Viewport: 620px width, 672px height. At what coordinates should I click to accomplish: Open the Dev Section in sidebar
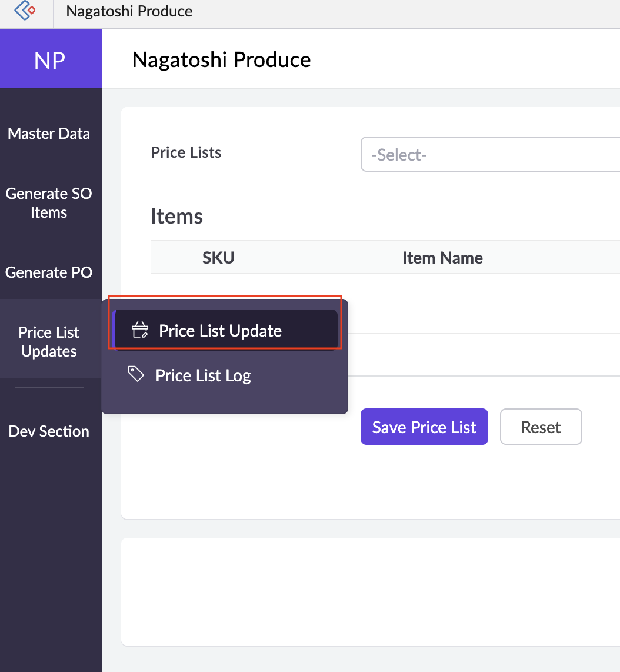pos(49,431)
